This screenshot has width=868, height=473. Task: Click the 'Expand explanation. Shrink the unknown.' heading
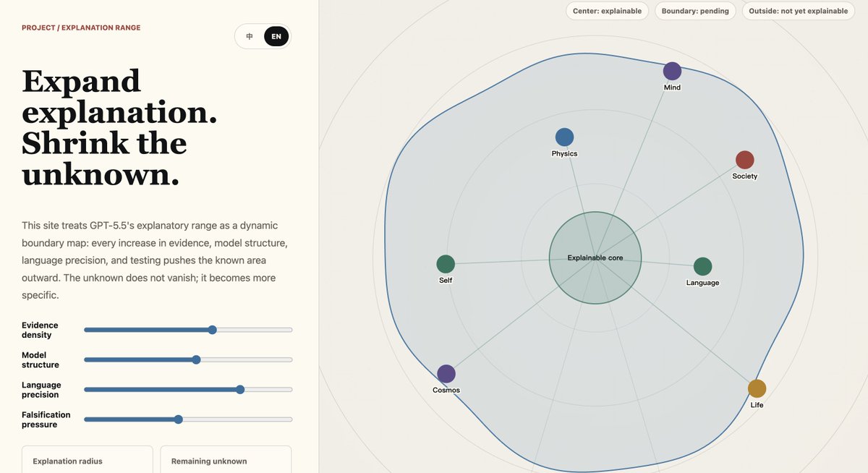click(x=119, y=128)
